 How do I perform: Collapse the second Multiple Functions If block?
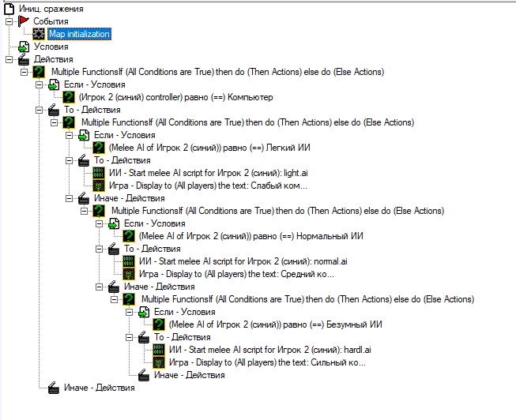[54, 122]
